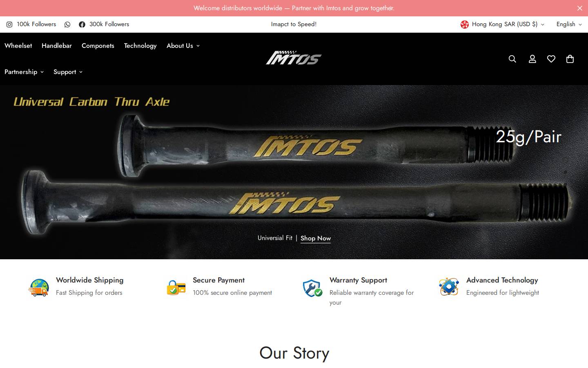Open the shopping bag cart icon
Image resolution: width=588 pixels, height=368 pixels.
coord(570,59)
